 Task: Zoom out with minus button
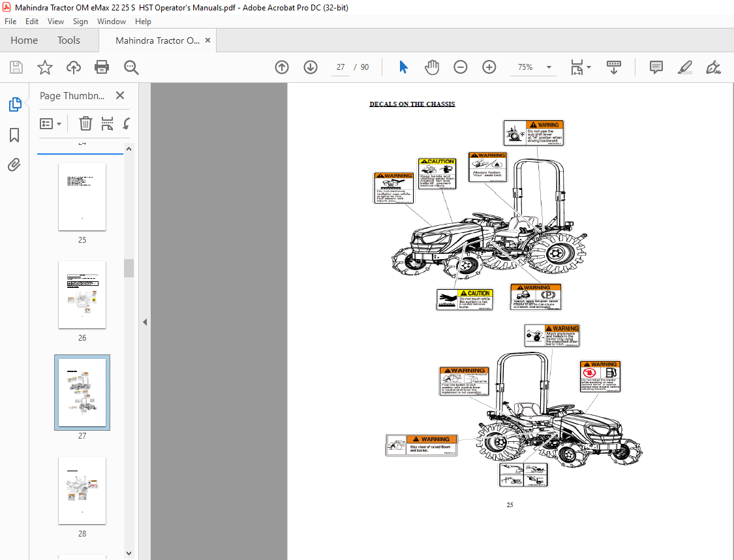click(461, 67)
